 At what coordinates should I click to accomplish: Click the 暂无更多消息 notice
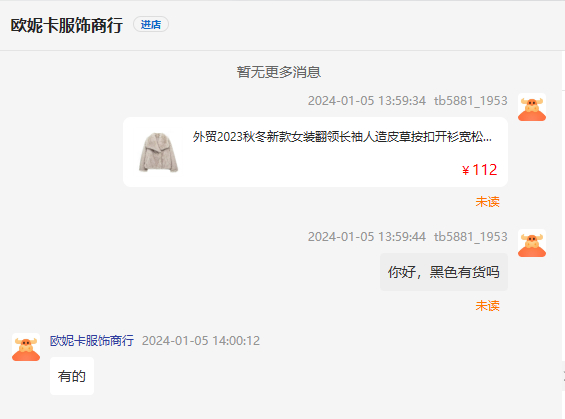(279, 72)
